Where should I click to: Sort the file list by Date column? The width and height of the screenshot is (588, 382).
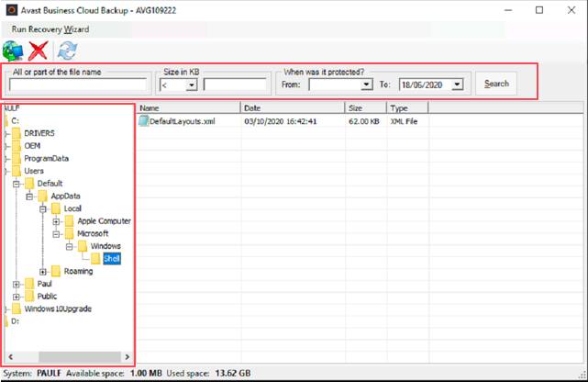point(292,108)
